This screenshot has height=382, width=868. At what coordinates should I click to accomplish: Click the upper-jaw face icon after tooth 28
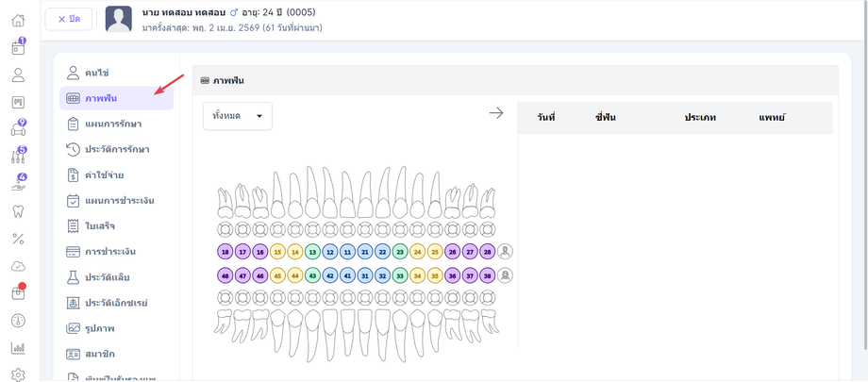[x=505, y=251]
